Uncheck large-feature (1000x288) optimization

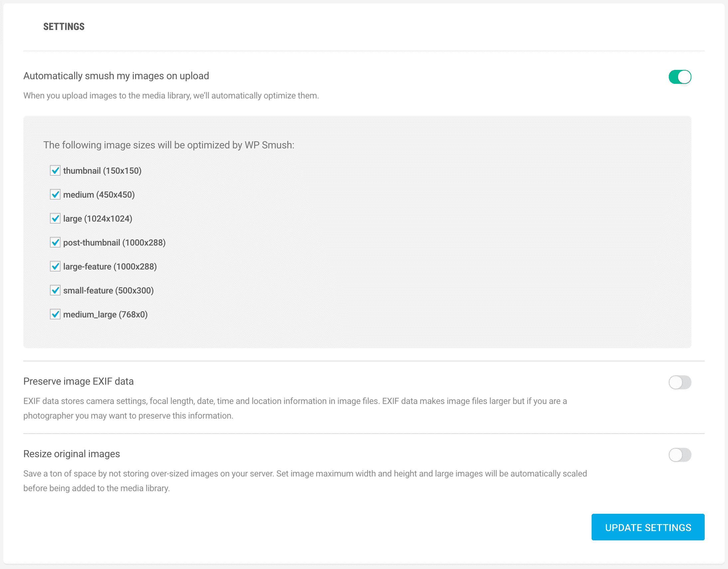[x=55, y=267]
